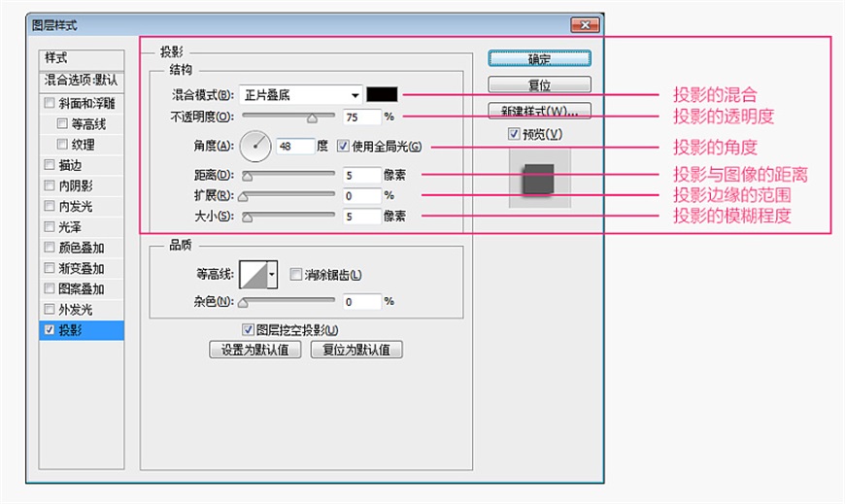Open the 等高线 contour picker arrow

tap(272, 275)
